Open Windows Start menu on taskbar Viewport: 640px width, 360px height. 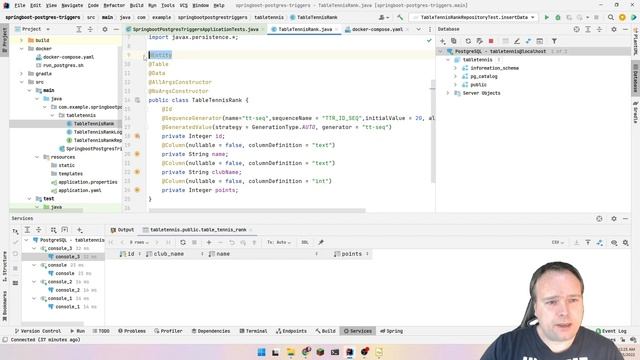click(262, 352)
